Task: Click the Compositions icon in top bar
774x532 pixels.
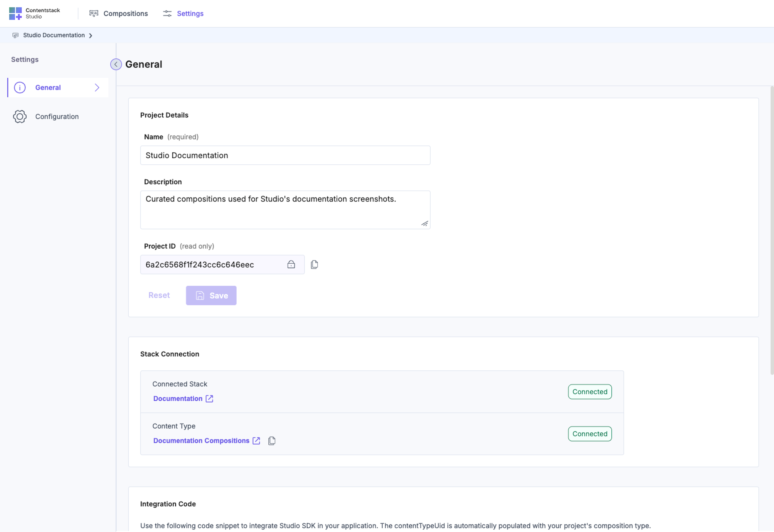Action: (x=94, y=13)
